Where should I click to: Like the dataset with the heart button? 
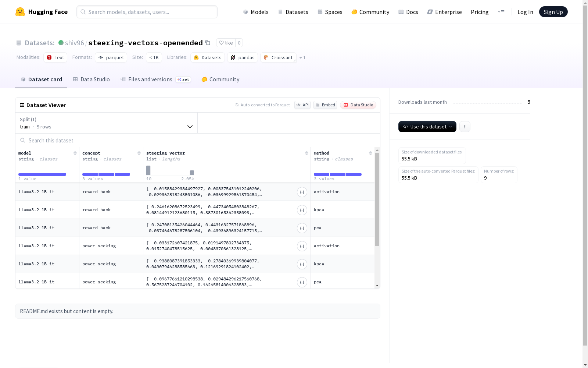(x=226, y=43)
